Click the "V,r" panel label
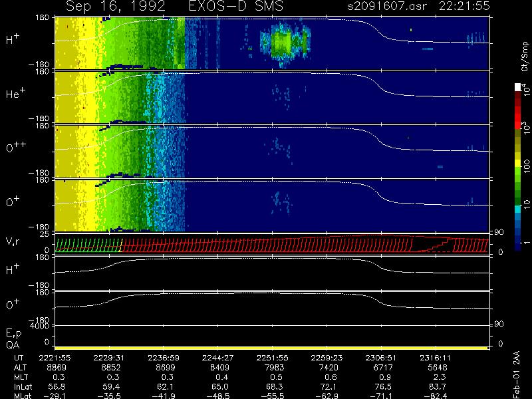Image resolution: width=532 pixels, height=399 pixels. point(13,241)
